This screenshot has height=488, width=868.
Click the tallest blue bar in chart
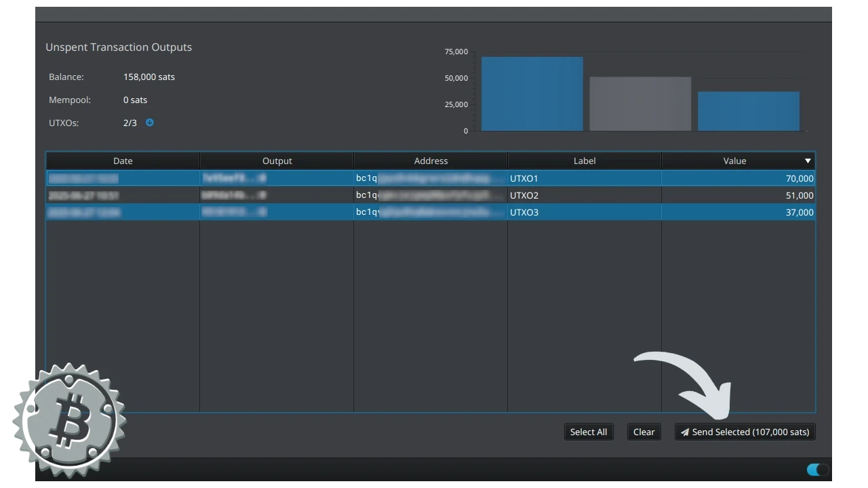click(x=532, y=94)
